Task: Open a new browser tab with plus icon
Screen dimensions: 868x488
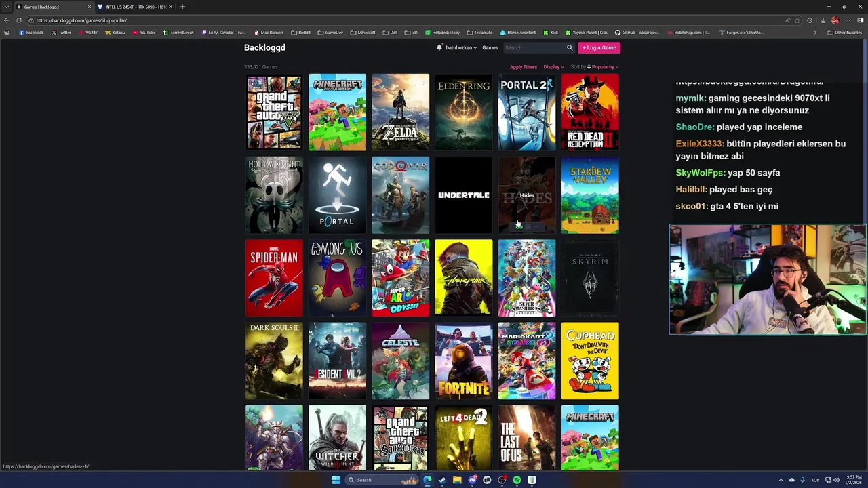Action: [182, 7]
